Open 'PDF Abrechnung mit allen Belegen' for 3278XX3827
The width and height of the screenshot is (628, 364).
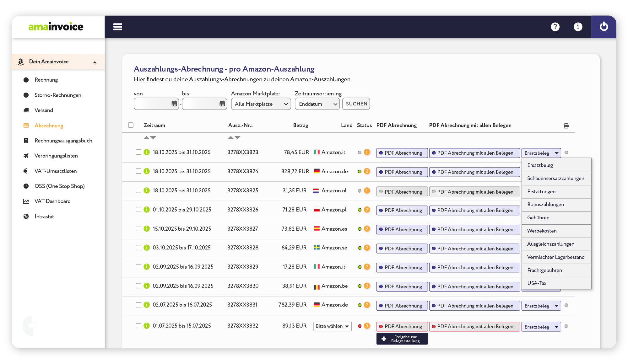click(x=474, y=229)
